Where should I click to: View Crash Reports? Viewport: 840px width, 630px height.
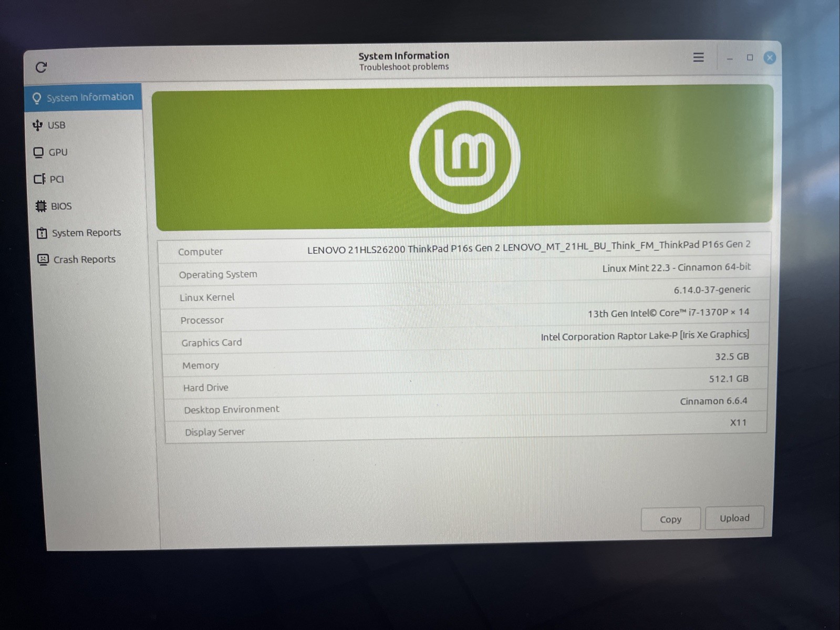coord(88,260)
